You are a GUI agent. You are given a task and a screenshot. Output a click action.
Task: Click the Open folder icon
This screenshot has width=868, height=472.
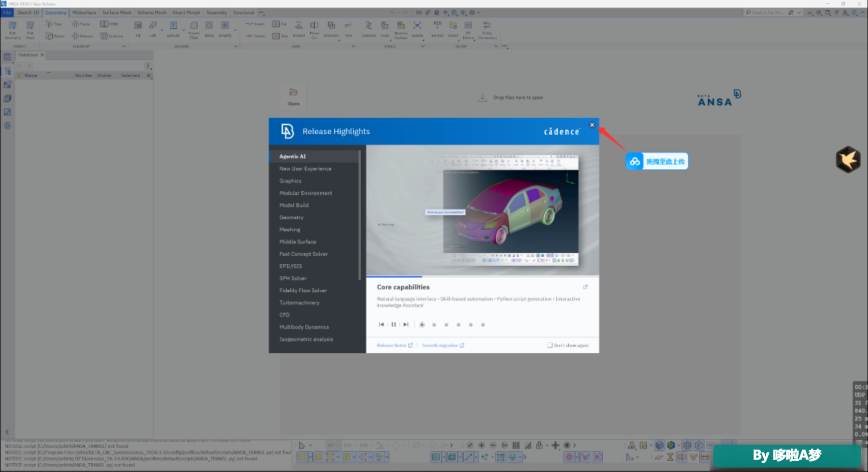click(293, 92)
